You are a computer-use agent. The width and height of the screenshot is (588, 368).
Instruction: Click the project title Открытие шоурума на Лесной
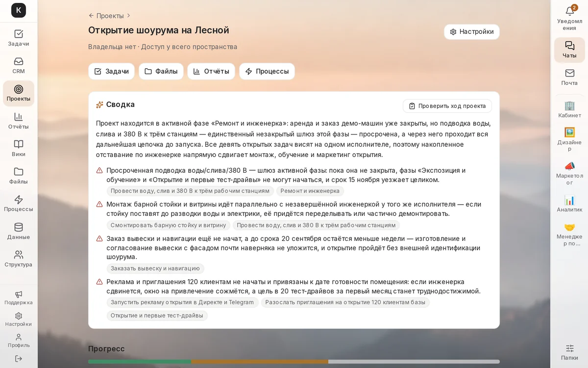[x=159, y=30]
